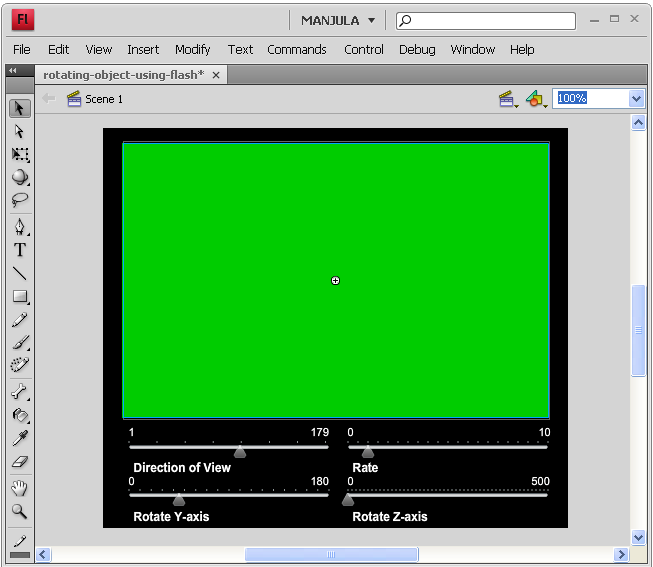Viewport: 653px width, 567px height.
Task: Select the Hand tool
Action: [19, 488]
